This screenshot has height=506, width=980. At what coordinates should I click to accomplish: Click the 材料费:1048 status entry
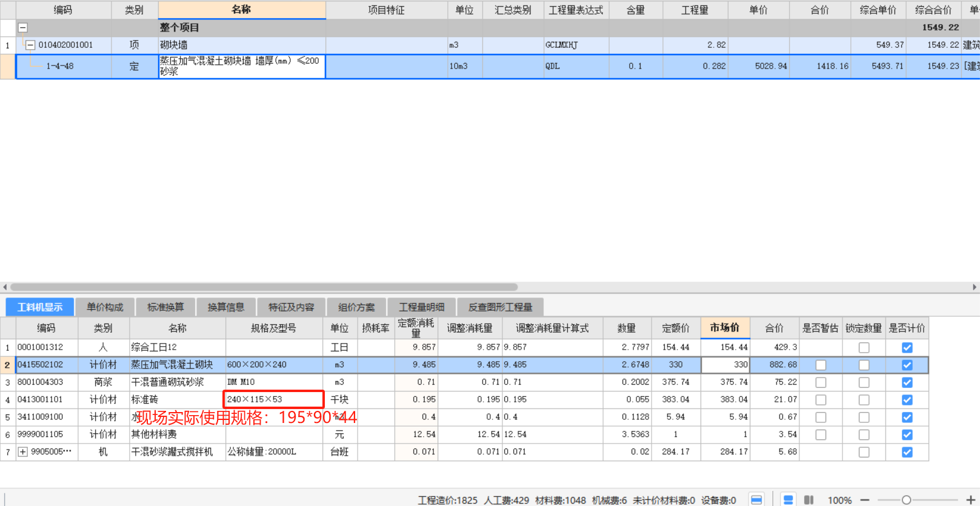[x=561, y=501]
